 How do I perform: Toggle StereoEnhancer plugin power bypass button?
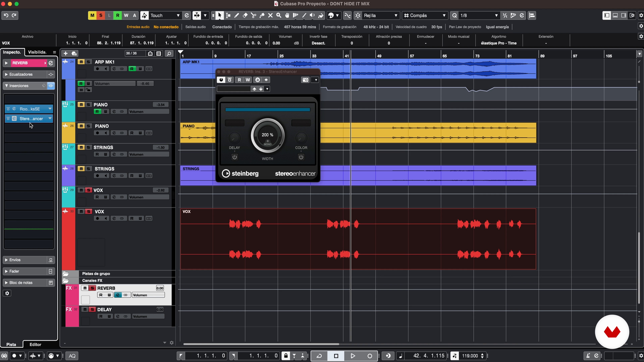tap(221, 80)
